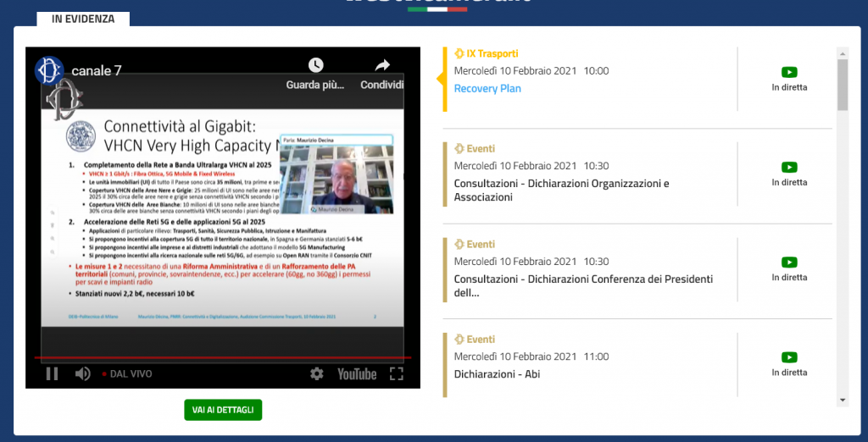
Task: Click the DAL VIVO live indicator
Action: click(127, 374)
